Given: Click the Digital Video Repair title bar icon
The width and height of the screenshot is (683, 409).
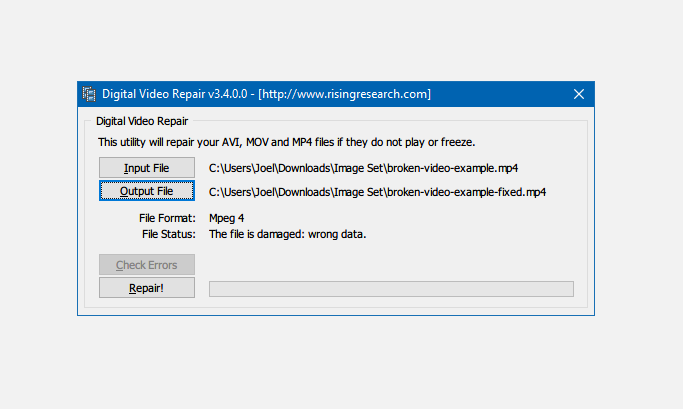Looking at the screenshot, I should pos(89,94).
